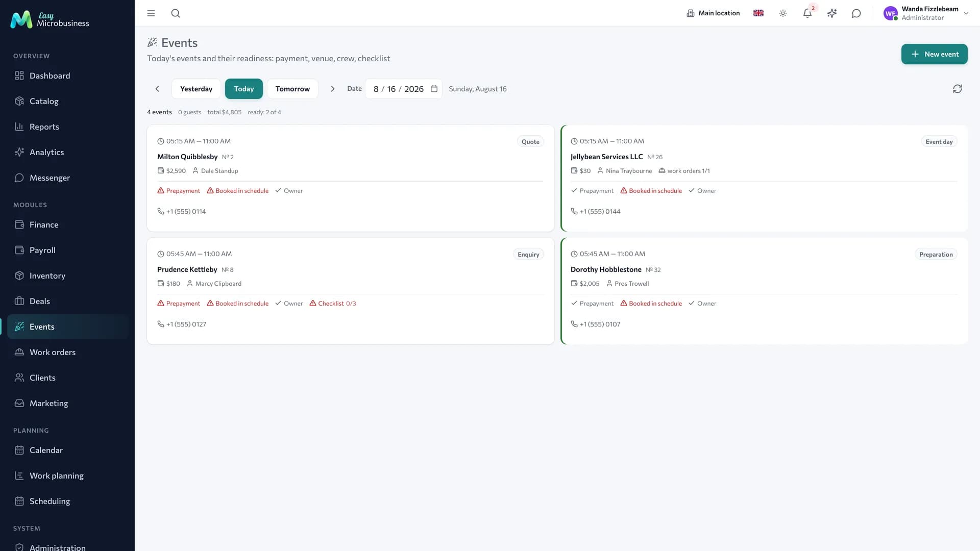The width and height of the screenshot is (980, 551).
Task: Click the Payroll wallet icon
Action: [19, 250]
